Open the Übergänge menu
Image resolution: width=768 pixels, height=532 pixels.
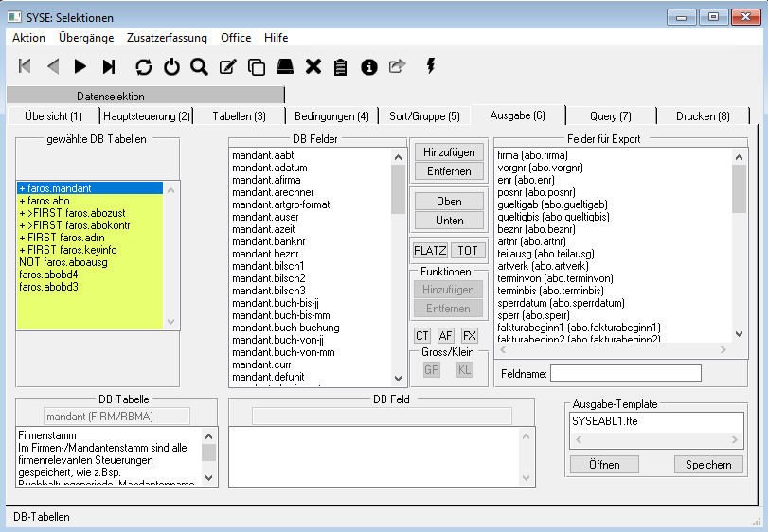(x=86, y=38)
